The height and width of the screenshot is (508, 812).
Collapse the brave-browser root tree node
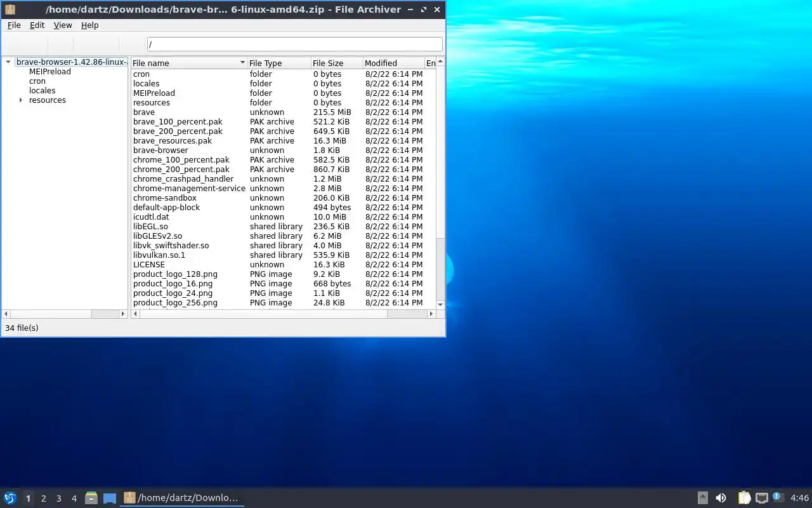click(8, 62)
